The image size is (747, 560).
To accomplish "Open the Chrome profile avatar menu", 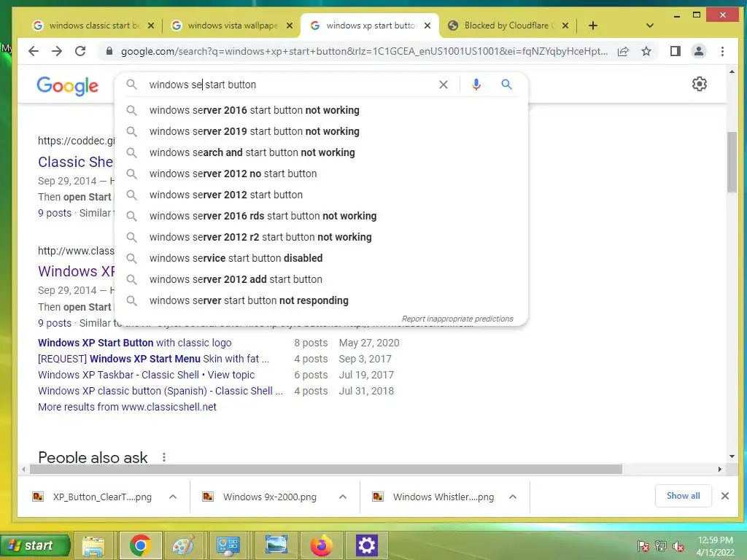I will click(698, 51).
